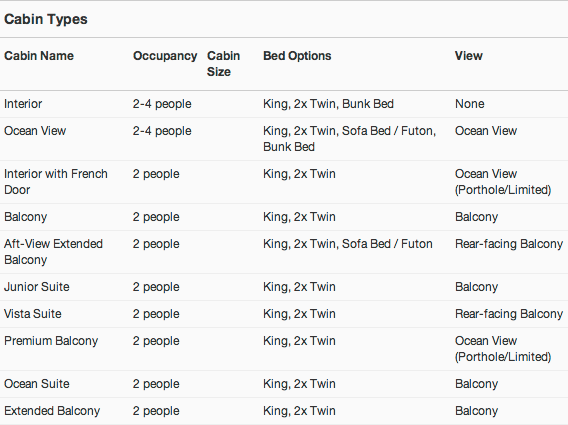The width and height of the screenshot is (568, 425).
Task: Select the Vista Suite cabin name
Action: pyautogui.click(x=33, y=313)
